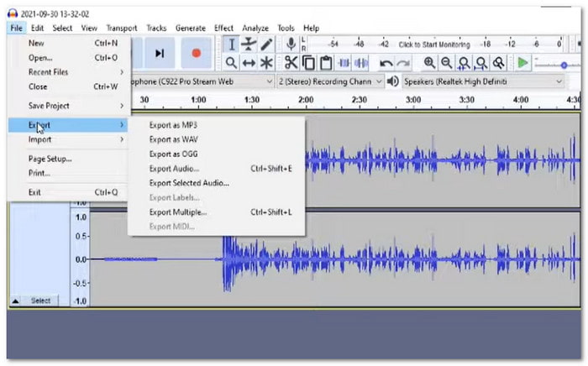Open the File menu
This screenshot has width=588, height=366.
click(16, 28)
